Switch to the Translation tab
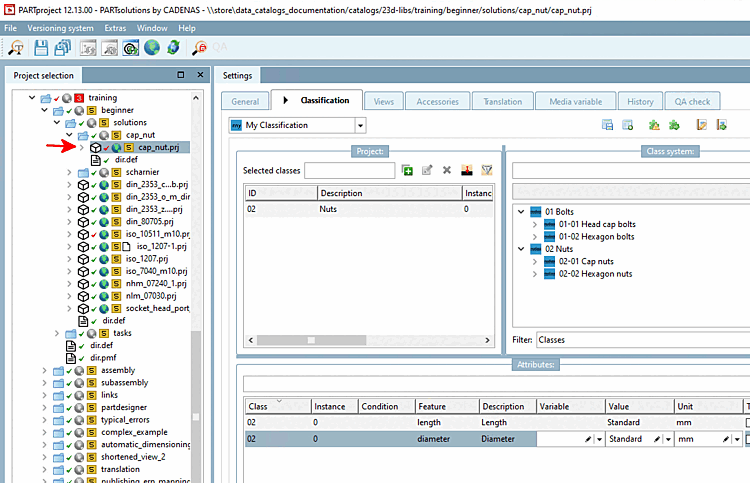This screenshot has height=483, width=750. [x=502, y=101]
